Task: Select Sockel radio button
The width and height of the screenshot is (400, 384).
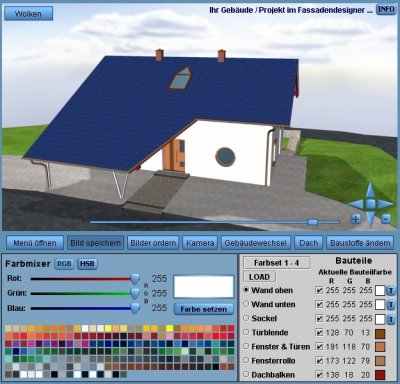Action: (x=246, y=318)
